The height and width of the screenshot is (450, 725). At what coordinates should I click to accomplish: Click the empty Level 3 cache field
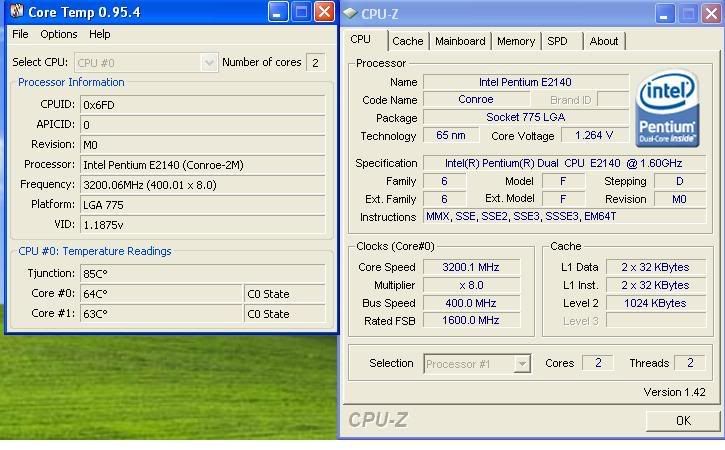click(656, 321)
